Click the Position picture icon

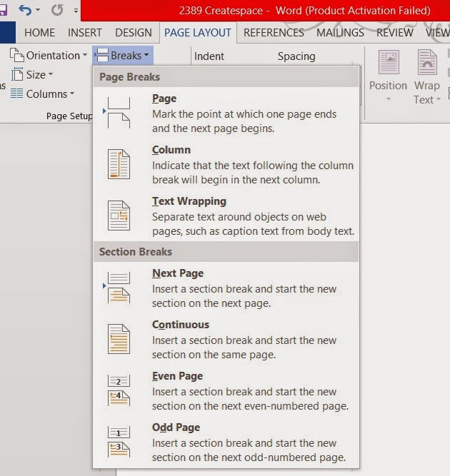pyautogui.click(x=389, y=62)
